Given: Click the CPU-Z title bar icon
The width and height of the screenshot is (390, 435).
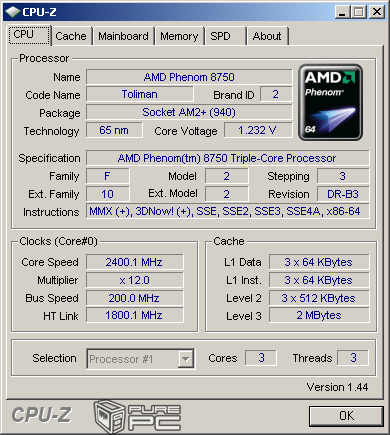Looking at the screenshot, I should tap(13, 12).
